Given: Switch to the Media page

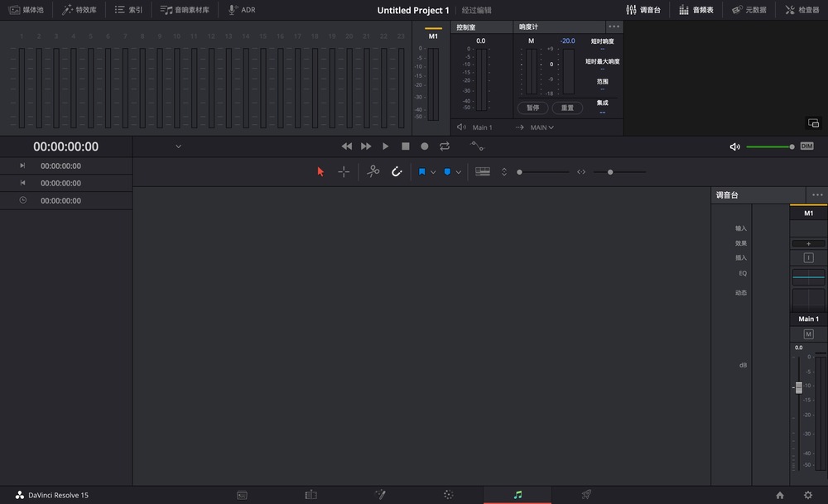Looking at the screenshot, I should [242, 495].
